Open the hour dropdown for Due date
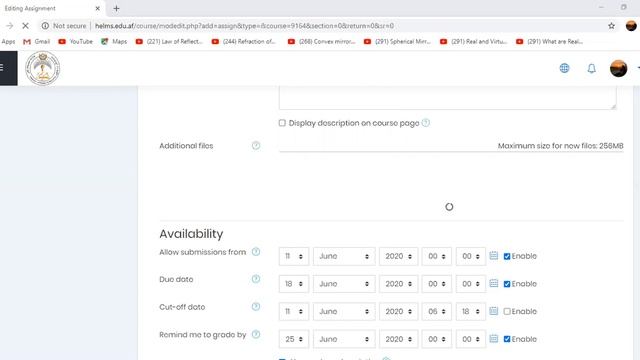The image size is (640, 360). (436, 284)
